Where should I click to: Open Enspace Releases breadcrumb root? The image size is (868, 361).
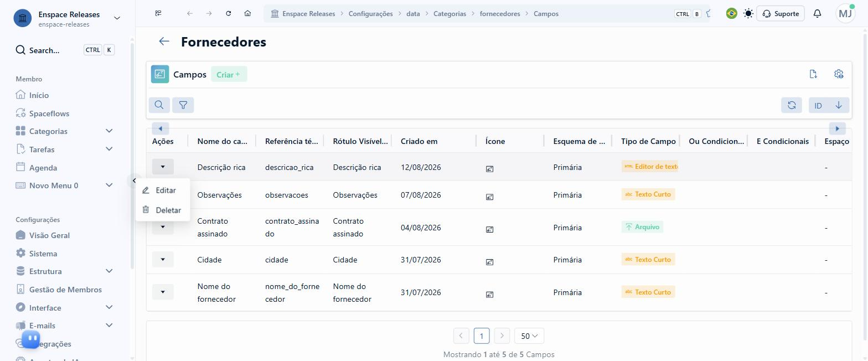click(x=303, y=14)
